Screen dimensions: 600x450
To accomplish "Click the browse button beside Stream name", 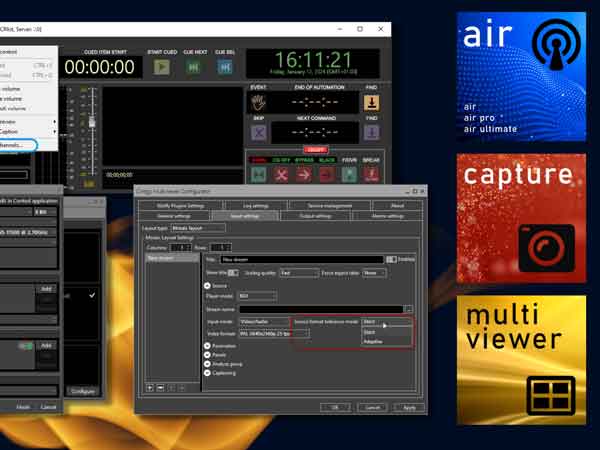I will (x=409, y=309).
